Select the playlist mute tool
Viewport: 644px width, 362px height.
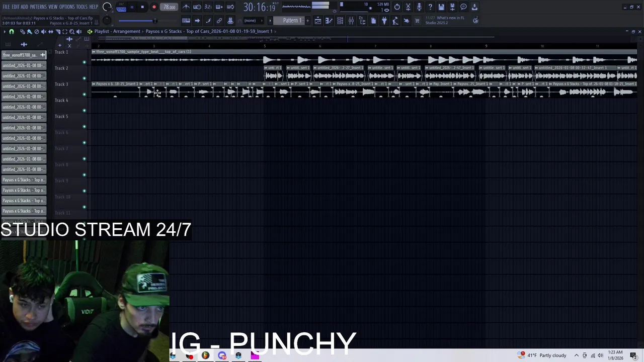(44, 32)
